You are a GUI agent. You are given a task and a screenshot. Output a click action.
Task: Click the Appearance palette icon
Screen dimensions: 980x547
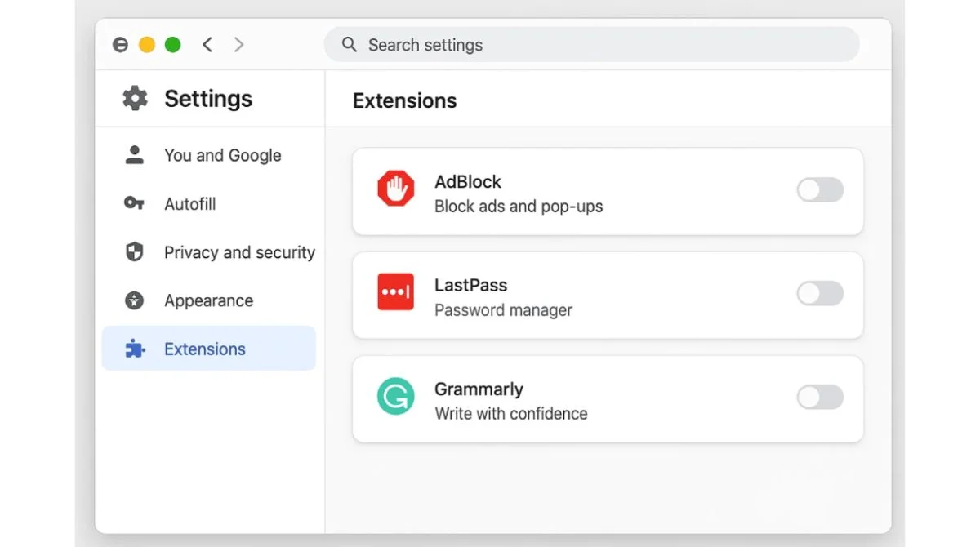(x=134, y=300)
